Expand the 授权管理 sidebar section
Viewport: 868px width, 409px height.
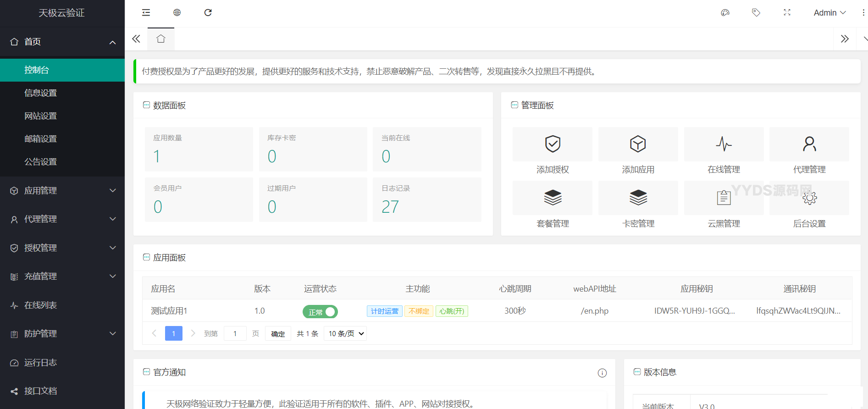[x=62, y=248]
